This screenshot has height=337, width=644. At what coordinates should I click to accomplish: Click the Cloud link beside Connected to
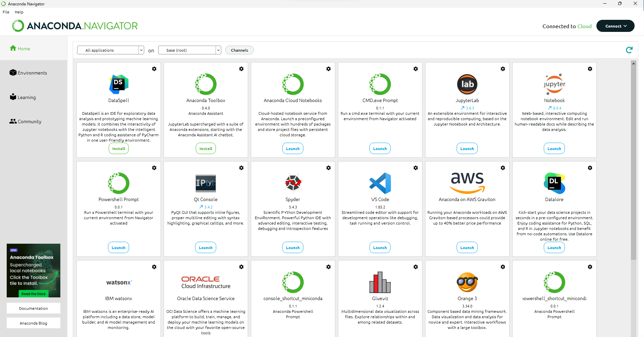[584, 26]
